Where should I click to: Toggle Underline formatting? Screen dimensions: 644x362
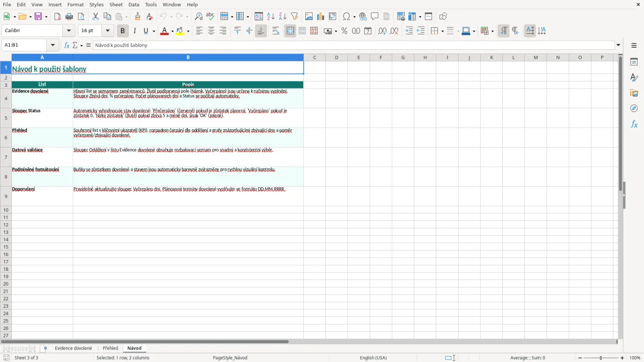(145, 31)
